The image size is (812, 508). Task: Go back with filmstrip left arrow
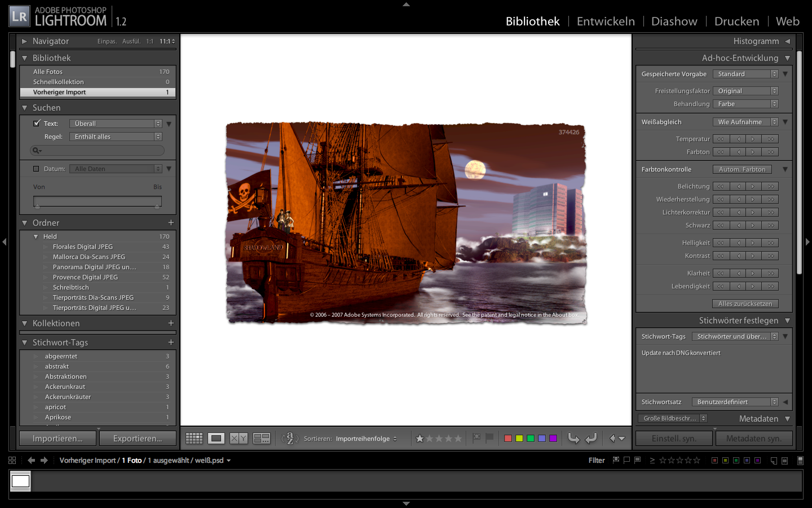tap(31, 460)
